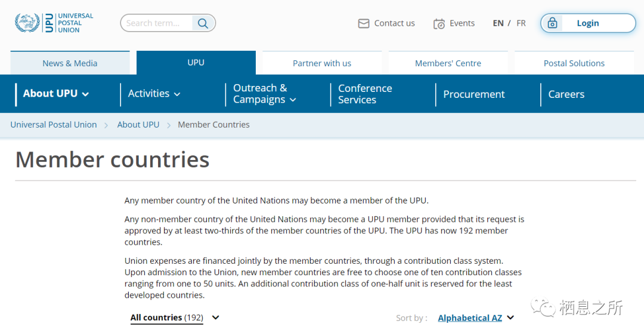The height and width of the screenshot is (336, 644).
Task: Expand the About UPU menu
Action: [56, 94]
